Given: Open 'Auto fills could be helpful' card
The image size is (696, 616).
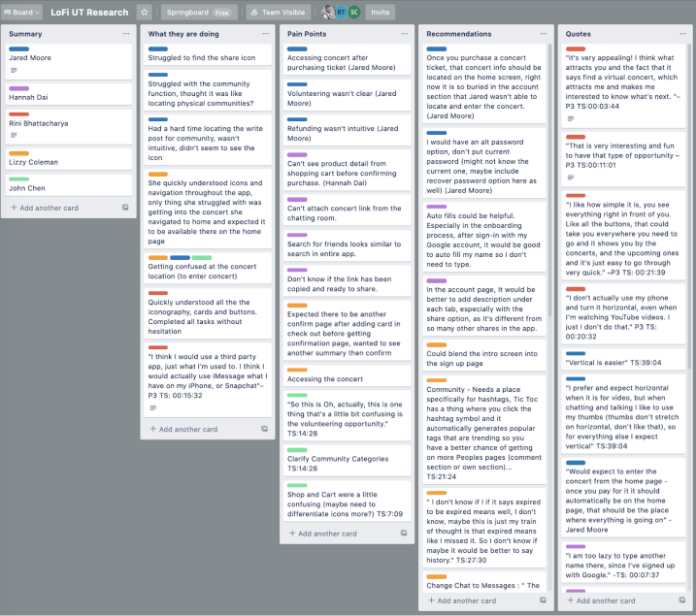Looking at the screenshot, I should click(x=483, y=237).
